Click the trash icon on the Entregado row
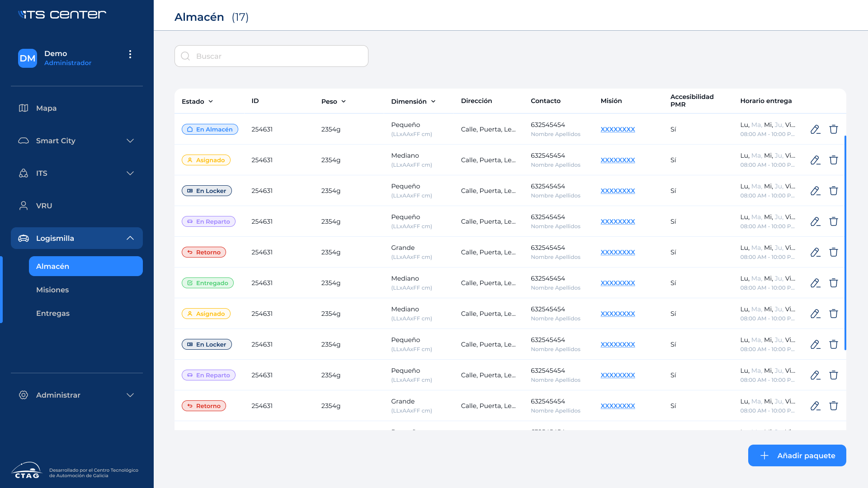The width and height of the screenshot is (868, 488). point(834,283)
